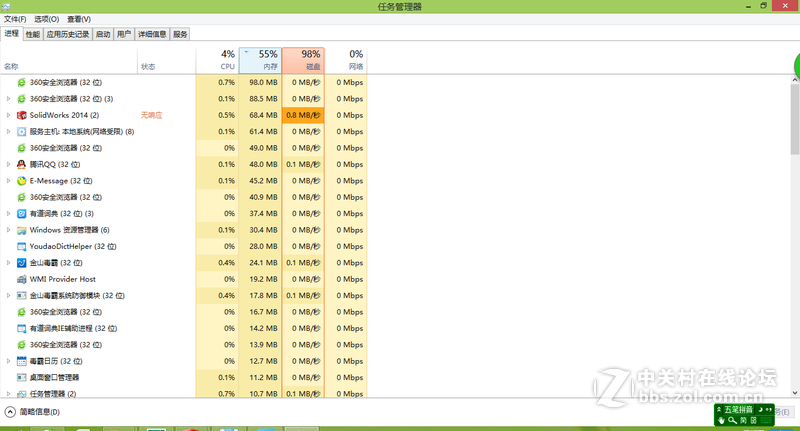This screenshot has width=800, height=431.
Task: Click the 360安全浏览器 icon with 13.9 MB
Action: 21,345
